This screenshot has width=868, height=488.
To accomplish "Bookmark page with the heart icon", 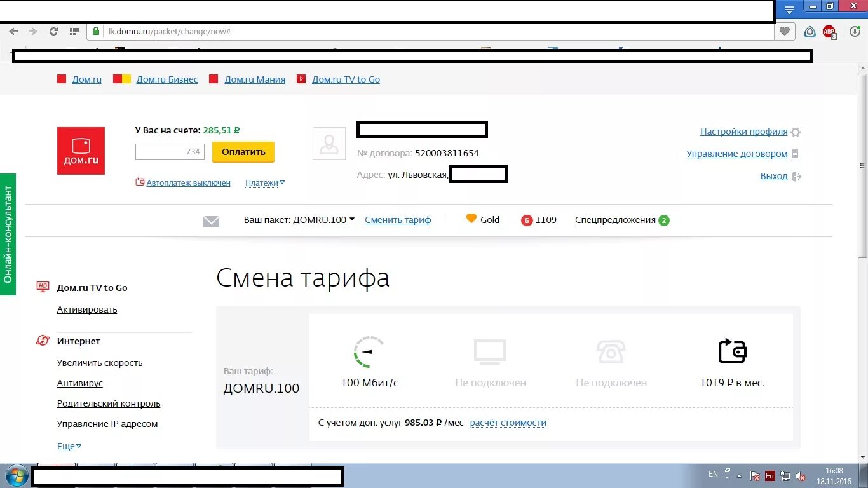I will click(x=785, y=31).
